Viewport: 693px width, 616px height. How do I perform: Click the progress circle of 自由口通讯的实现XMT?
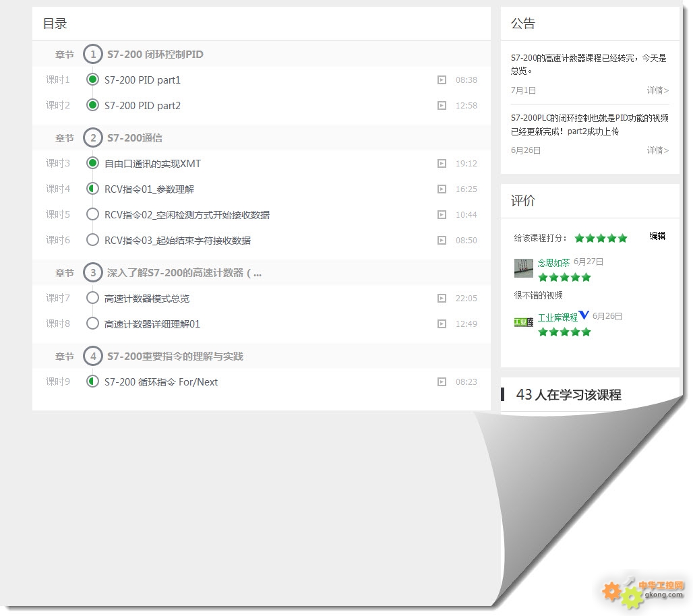[92, 163]
